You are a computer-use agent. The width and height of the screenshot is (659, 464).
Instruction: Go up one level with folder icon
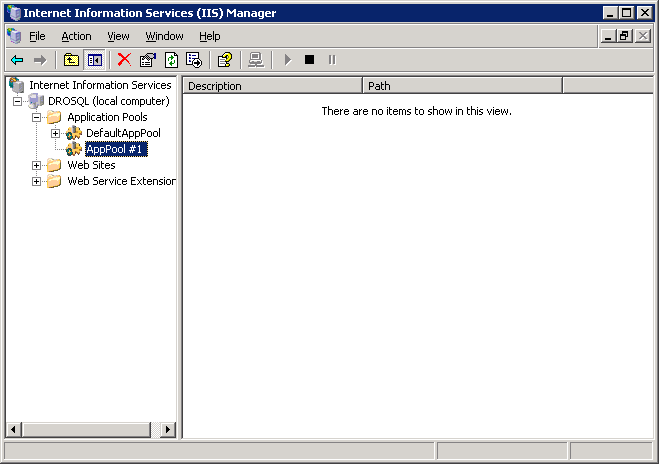coord(71,60)
